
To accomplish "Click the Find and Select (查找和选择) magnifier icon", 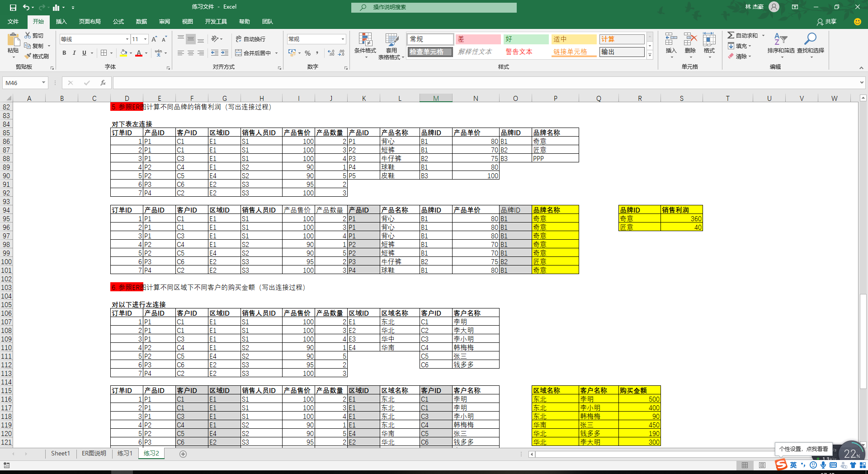I will [810, 39].
